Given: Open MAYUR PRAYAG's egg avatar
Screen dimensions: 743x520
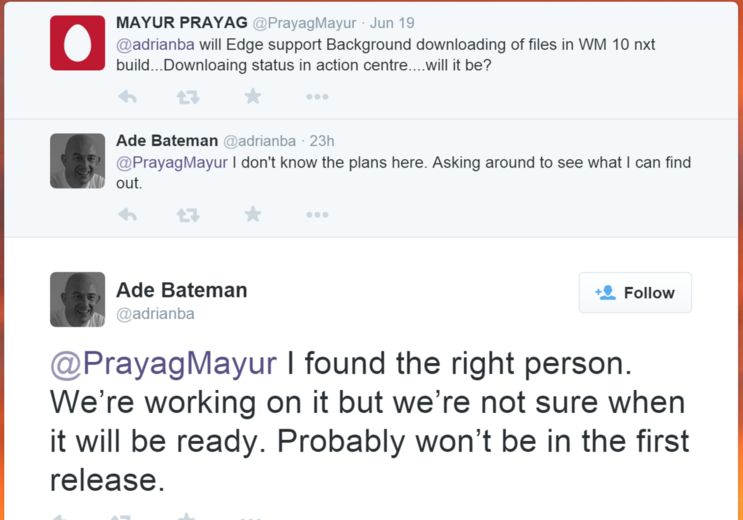Looking at the screenshot, I should click(78, 43).
